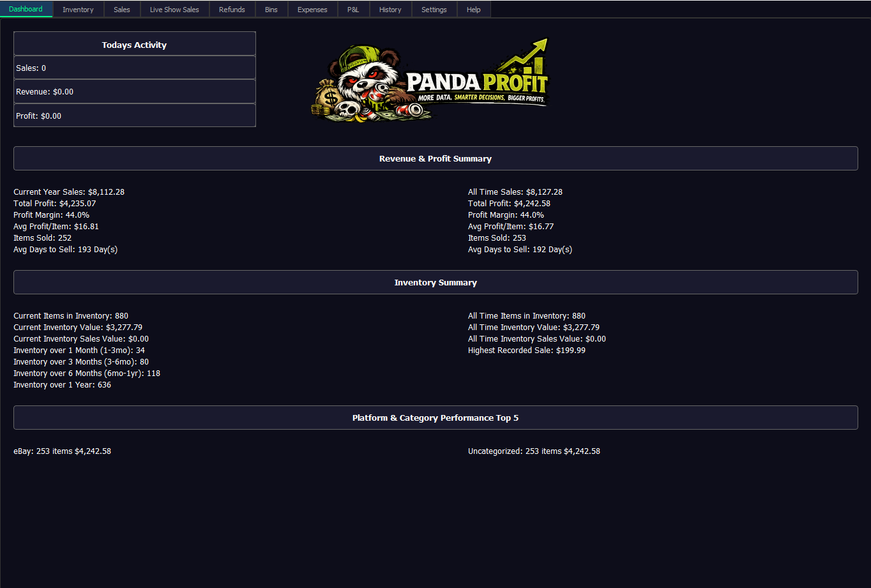Click 'Avg Profit/Item: $16.77'
The image size is (871, 588).
point(511,226)
